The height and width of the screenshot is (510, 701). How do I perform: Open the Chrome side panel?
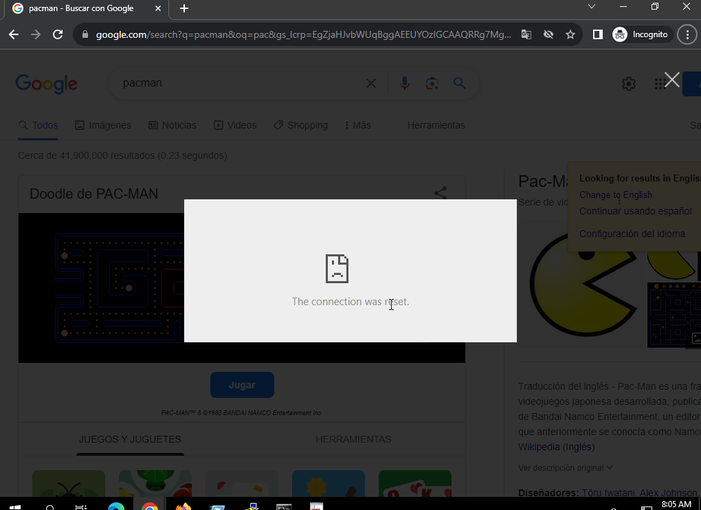(x=597, y=34)
